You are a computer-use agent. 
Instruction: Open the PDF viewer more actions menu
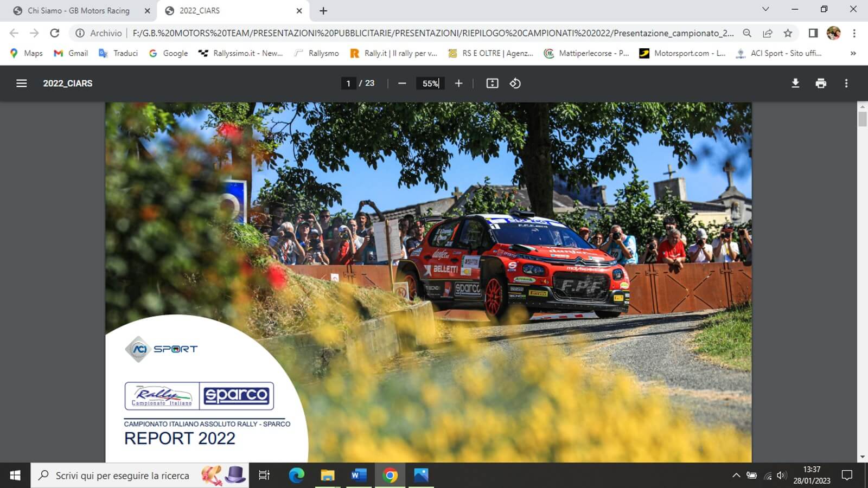(846, 83)
